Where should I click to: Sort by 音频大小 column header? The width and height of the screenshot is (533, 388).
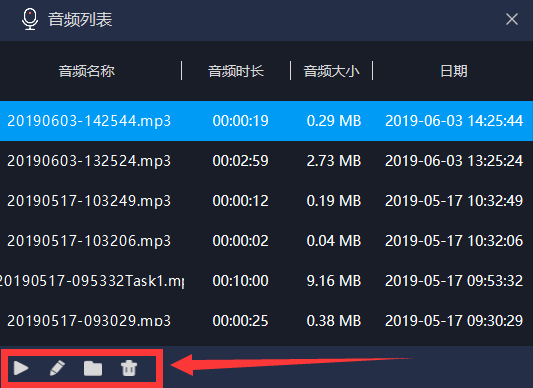click(x=331, y=71)
